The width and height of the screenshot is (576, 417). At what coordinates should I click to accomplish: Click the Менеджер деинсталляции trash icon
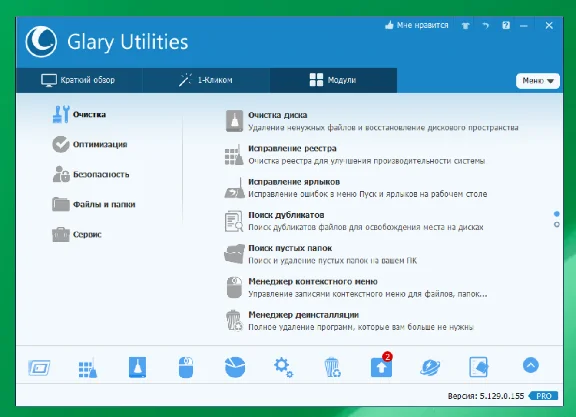pos(234,320)
